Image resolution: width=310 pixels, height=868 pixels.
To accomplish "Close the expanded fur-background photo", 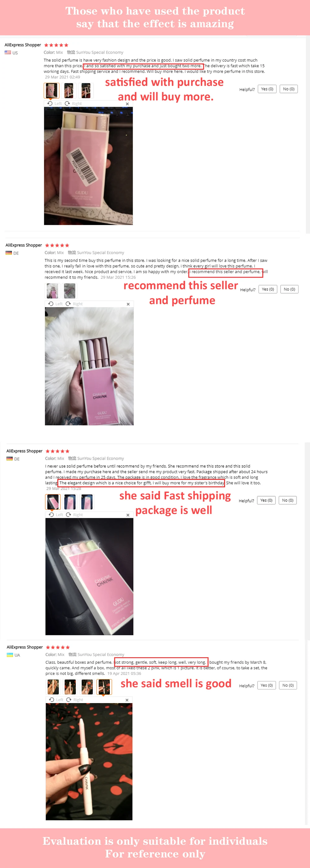I will point(128,304).
